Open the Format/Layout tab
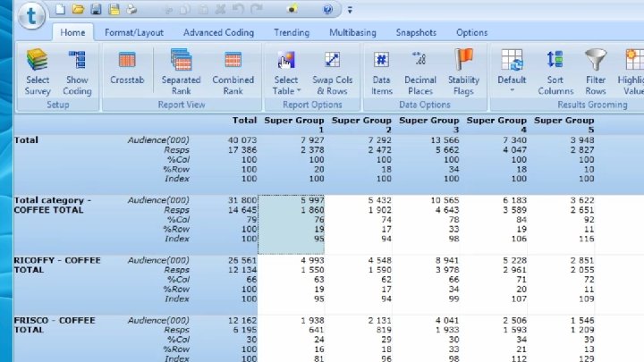The width and height of the screenshot is (644, 362). [134, 32]
